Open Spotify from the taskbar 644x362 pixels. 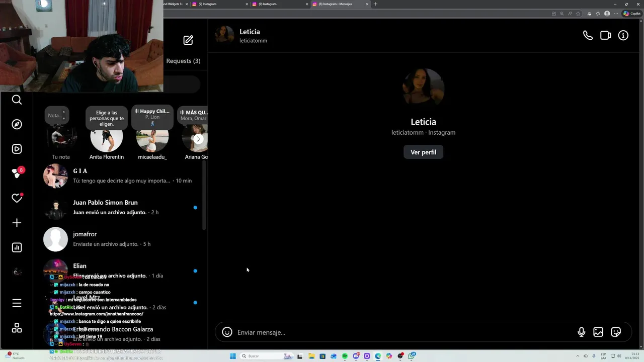click(345, 356)
